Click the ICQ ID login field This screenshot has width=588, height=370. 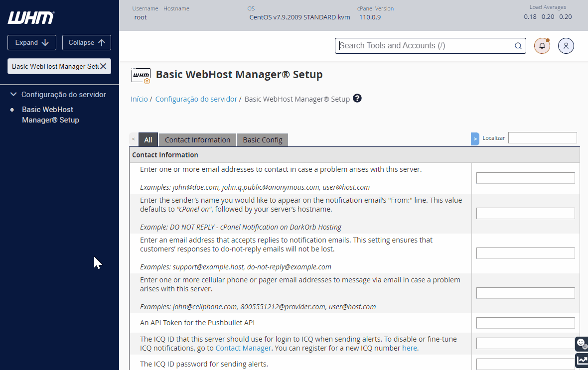pos(525,343)
